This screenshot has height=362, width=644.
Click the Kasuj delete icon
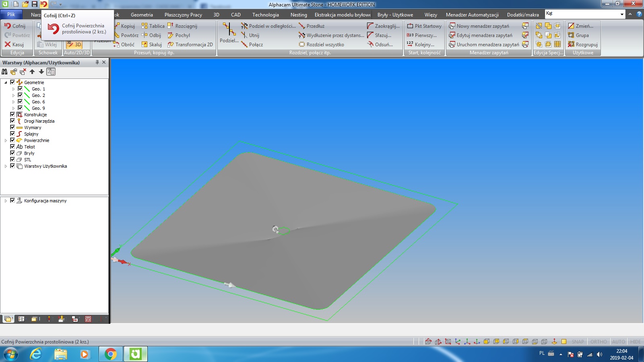tap(14, 45)
